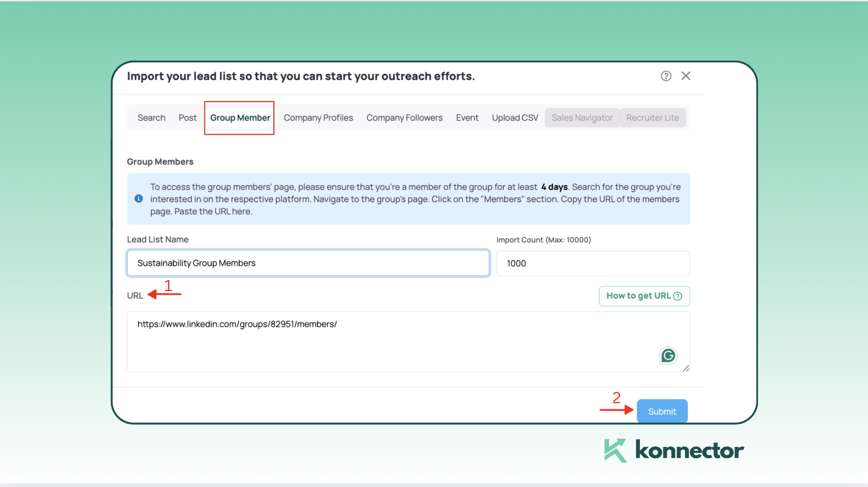Click the Submit button
This screenshot has width=868, height=487.
[662, 411]
